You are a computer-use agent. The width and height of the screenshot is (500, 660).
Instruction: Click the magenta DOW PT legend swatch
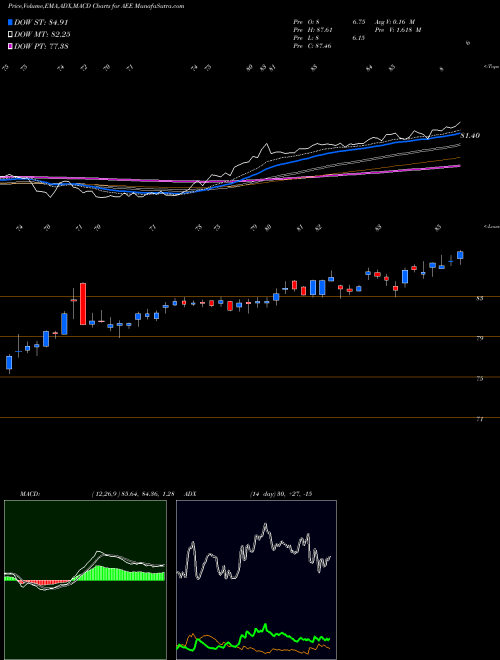tap(10, 46)
